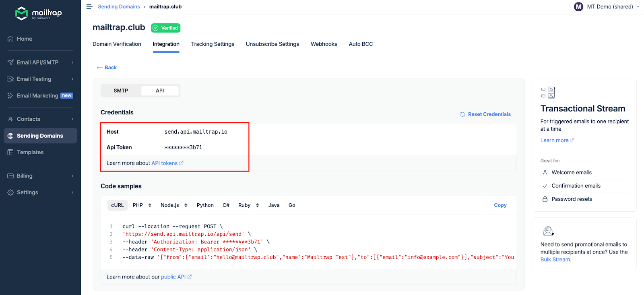Viewport: 644px width, 295px height.
Task: Click the Sending Domains globe icon
Action: click(10, 136)
